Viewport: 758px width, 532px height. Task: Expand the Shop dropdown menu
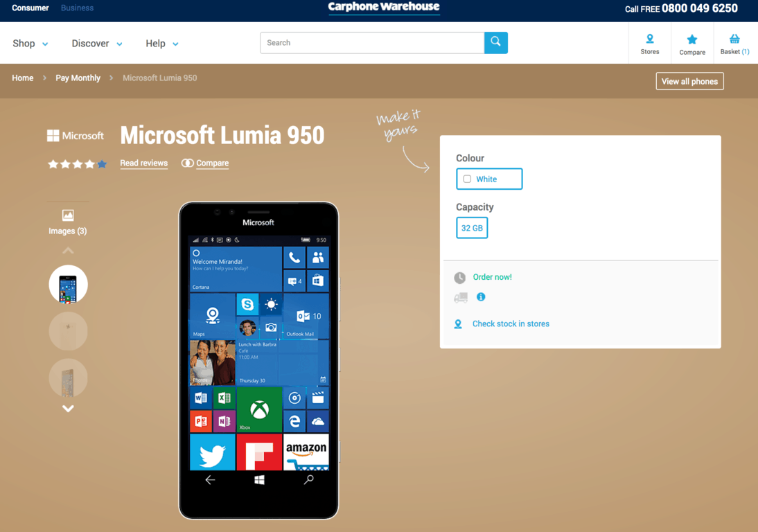[x=30, y=44]
